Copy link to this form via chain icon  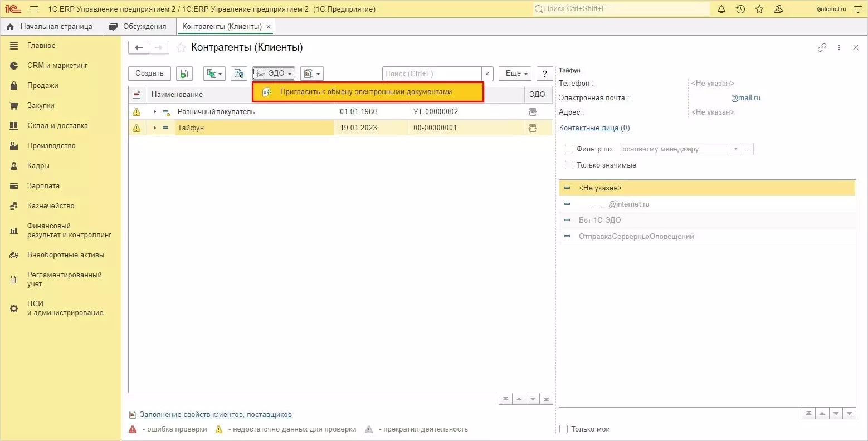coord(822,48)
